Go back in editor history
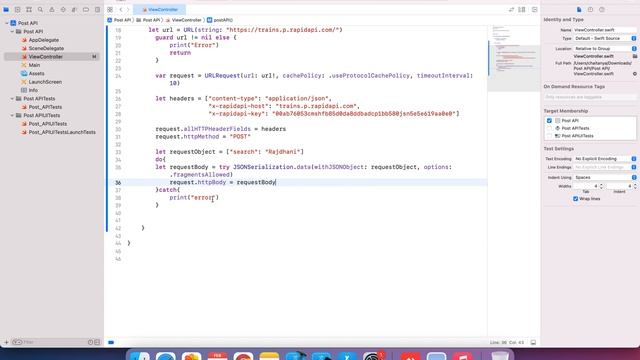 point(121,9)
